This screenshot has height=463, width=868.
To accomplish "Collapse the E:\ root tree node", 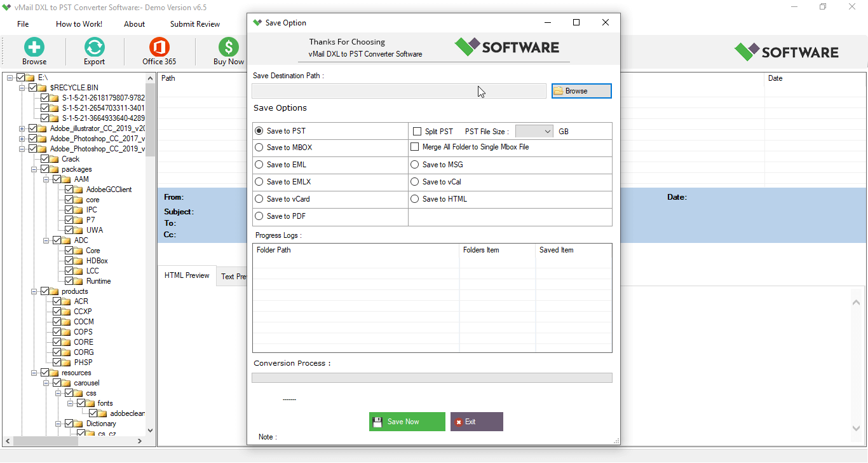I will [11, 78].
